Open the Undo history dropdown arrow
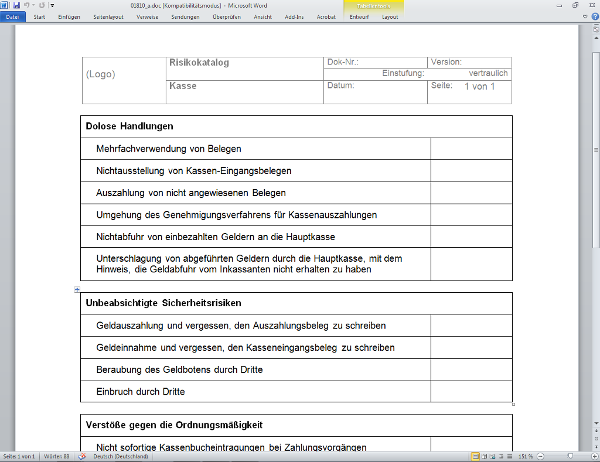This screenshot has width=600, height=462. 33,6
